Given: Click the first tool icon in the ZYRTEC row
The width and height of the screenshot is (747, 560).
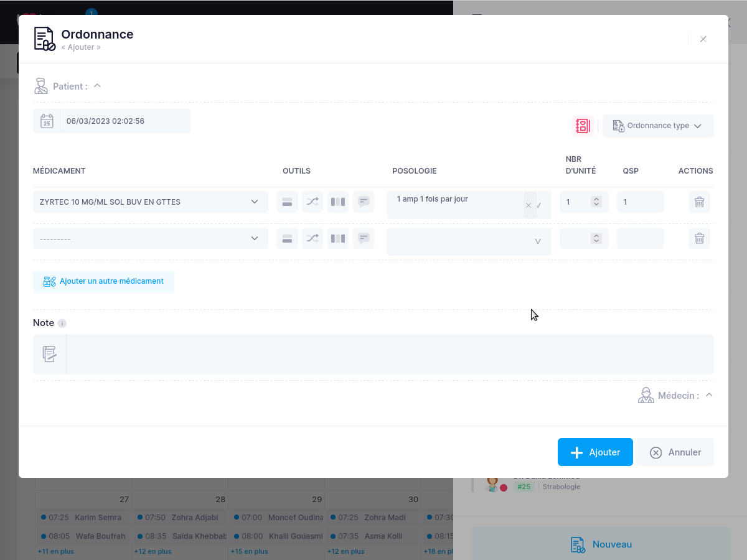Looking at the screenshot, I should tap(287, 202).
